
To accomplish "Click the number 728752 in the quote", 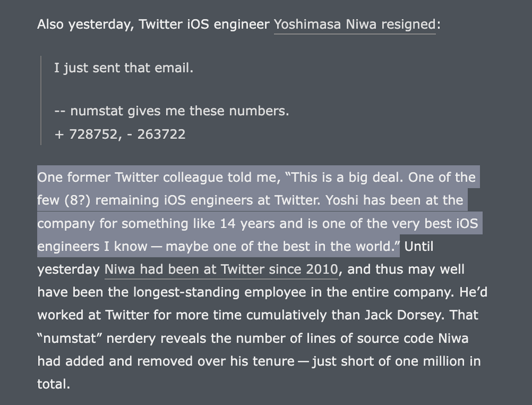I will click(93, 135).
